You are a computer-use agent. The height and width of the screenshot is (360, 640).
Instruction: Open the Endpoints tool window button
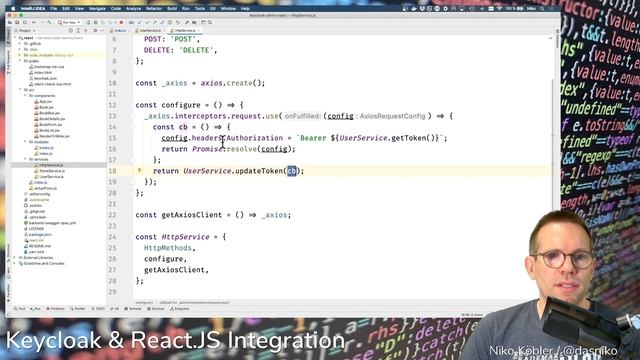click(x=180, y=309)
